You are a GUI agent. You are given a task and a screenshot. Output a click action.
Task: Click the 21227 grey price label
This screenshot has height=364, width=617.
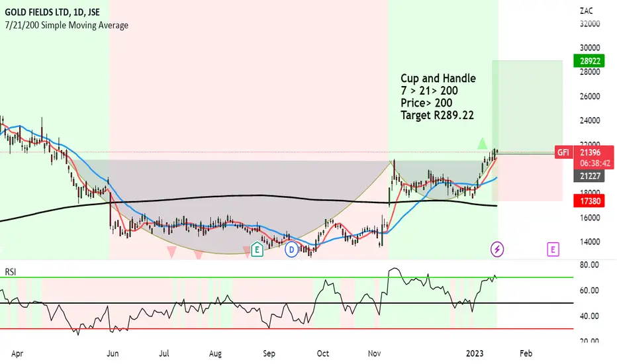589,176
